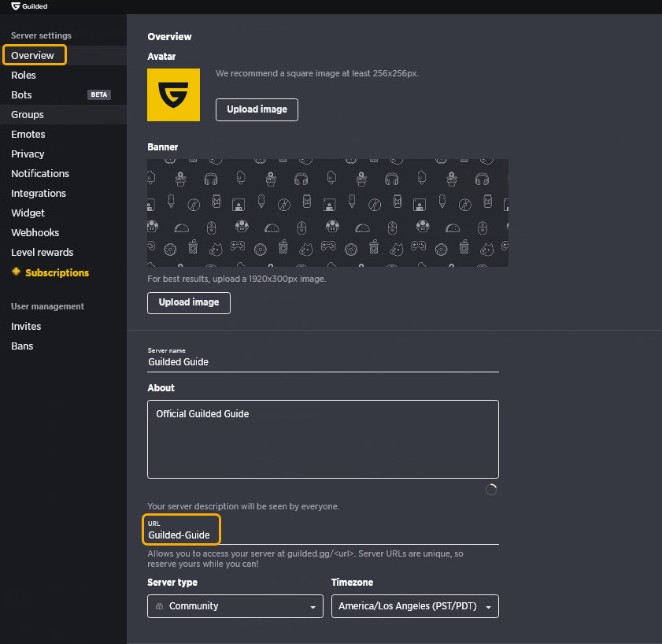Open the Subscriptions page
Viewport: 662px width, 644px height.
[63, 273]
